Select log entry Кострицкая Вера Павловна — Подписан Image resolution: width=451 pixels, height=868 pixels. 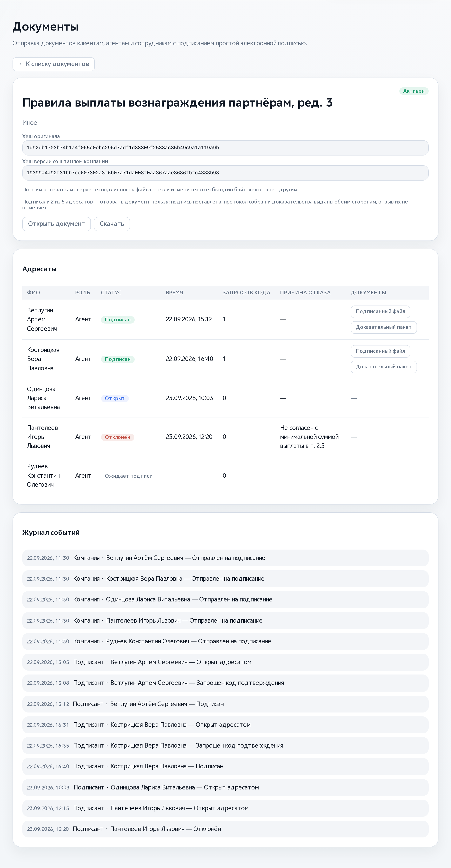point(225,766)
